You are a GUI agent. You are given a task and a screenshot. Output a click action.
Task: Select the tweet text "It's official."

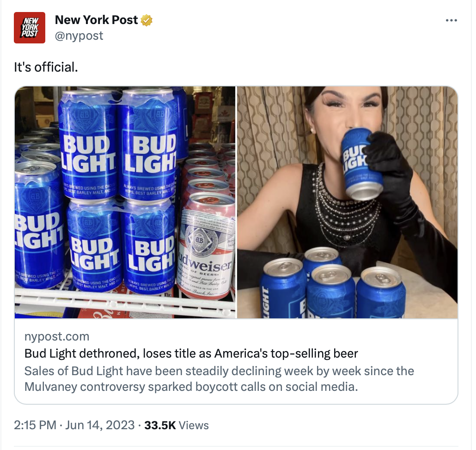click(46, 67)
